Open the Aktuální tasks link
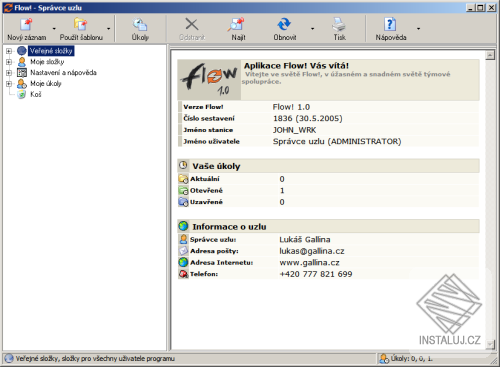500x367 pixels. pos(205,179)
